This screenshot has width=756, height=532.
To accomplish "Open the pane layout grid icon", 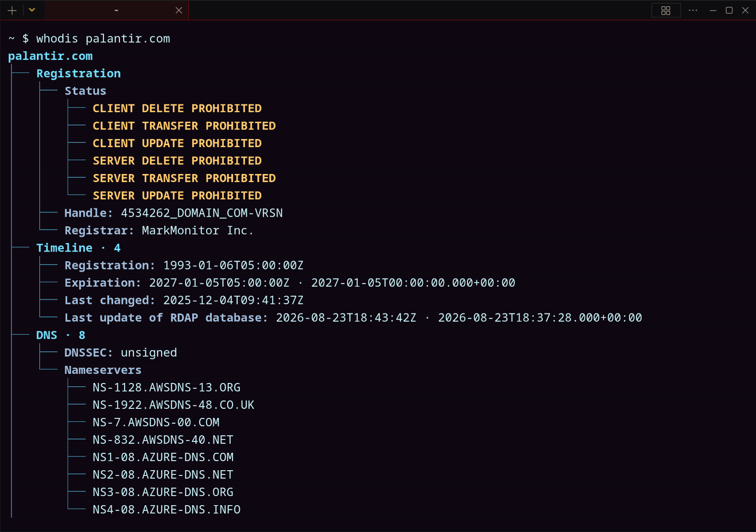I will (666, 11).
